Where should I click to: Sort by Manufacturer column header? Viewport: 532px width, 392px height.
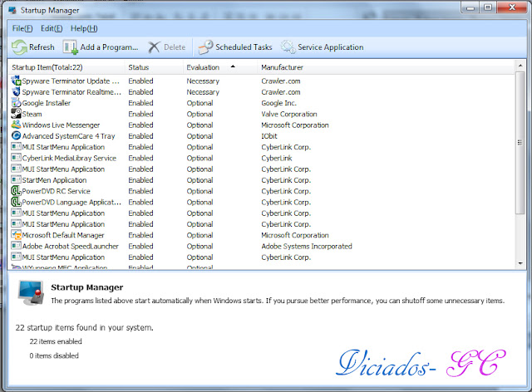coord(386,67)
